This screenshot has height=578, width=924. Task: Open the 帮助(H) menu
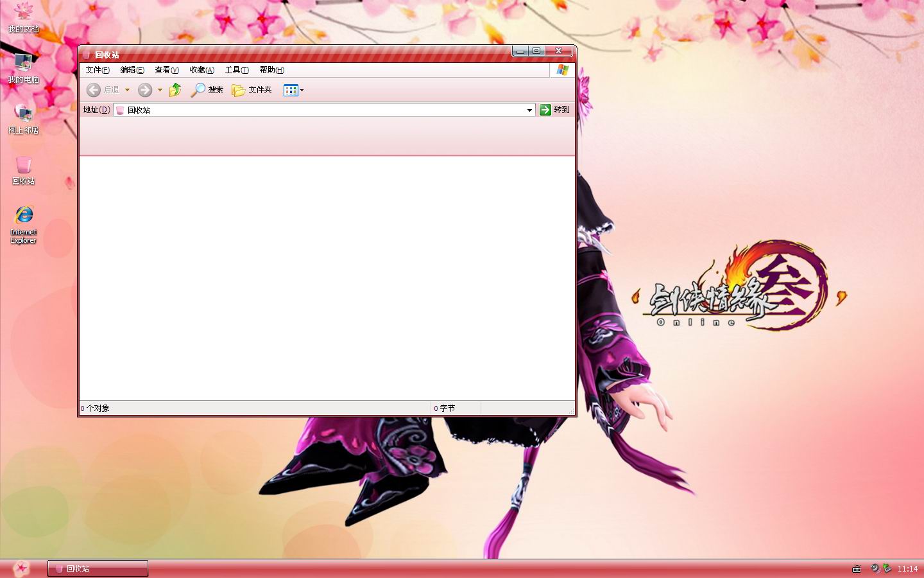click(271, 70)
